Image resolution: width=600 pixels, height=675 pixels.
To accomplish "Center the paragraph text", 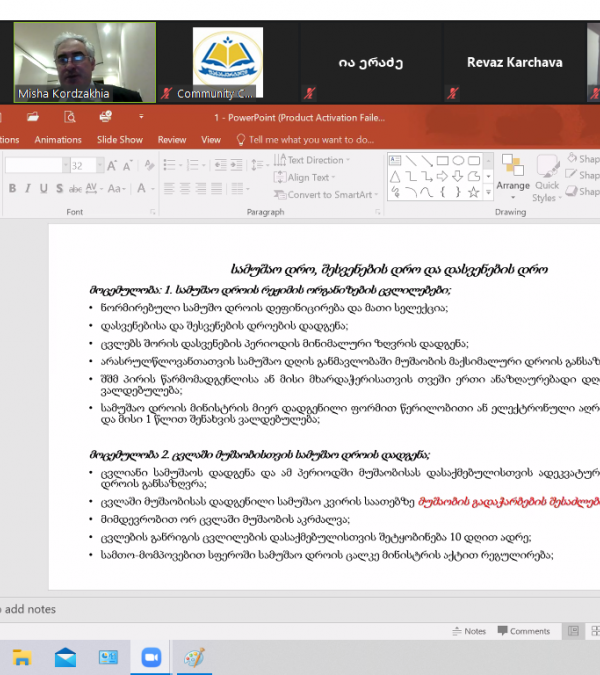I will point(185,188).
